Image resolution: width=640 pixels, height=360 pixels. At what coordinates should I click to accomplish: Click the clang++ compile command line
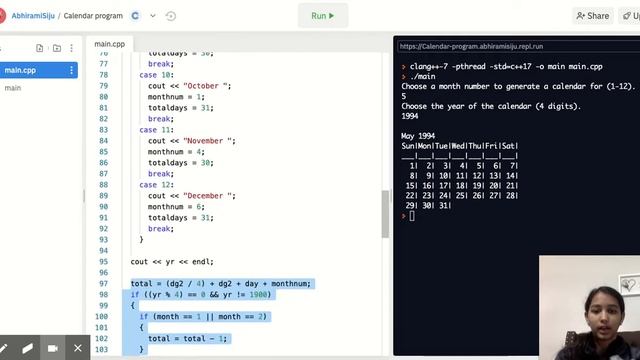pyautogui.click(x=506, y=66)
